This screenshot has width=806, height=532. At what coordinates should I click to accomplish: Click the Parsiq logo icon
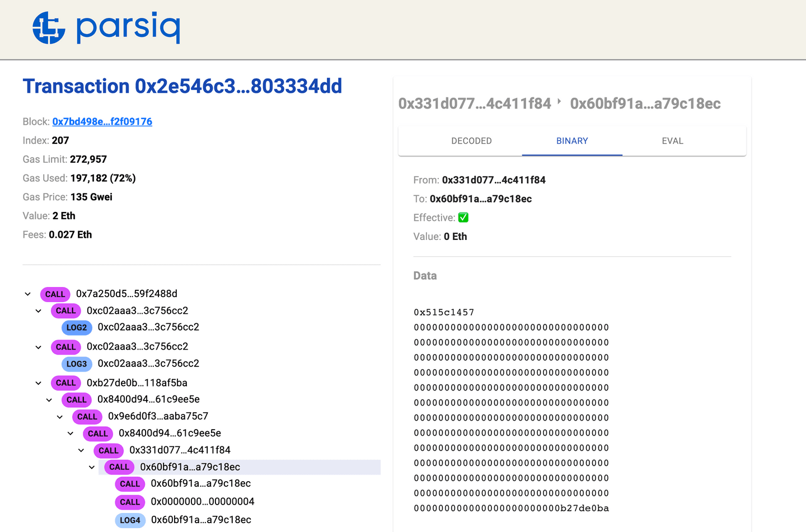(49, 27)
